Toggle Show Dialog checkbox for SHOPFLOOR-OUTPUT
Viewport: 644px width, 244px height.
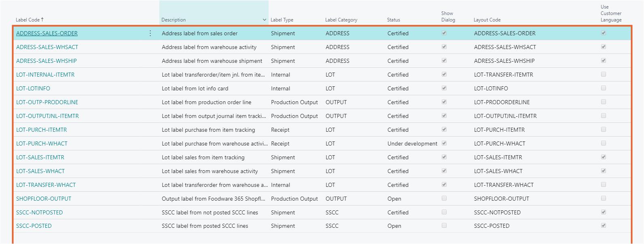point(444,199)
